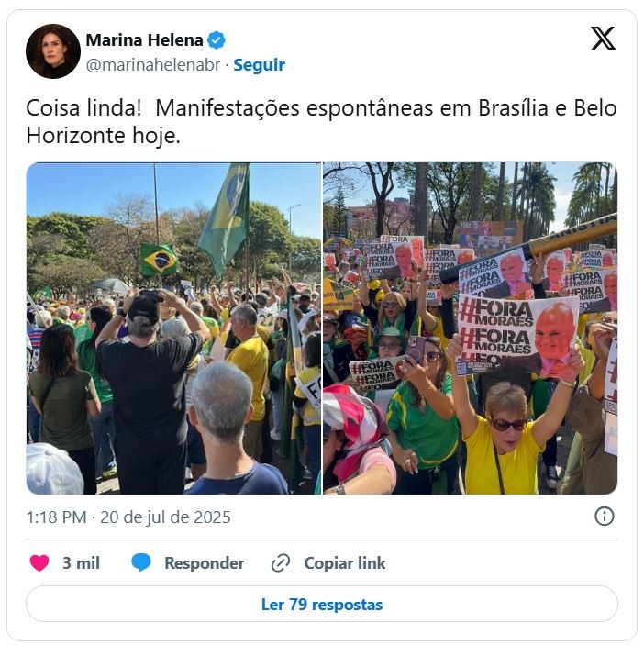Click the tweet text about Brasília

[321, 121]
